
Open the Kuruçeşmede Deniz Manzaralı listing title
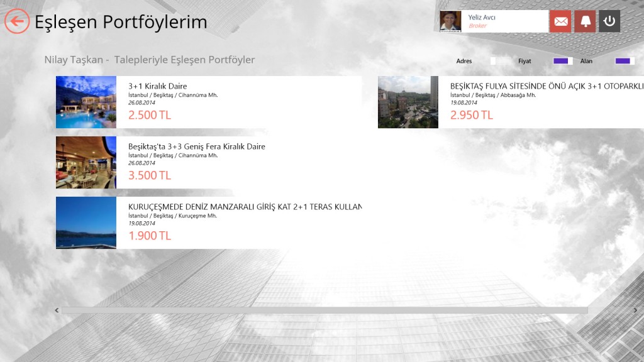pos(245,207)
